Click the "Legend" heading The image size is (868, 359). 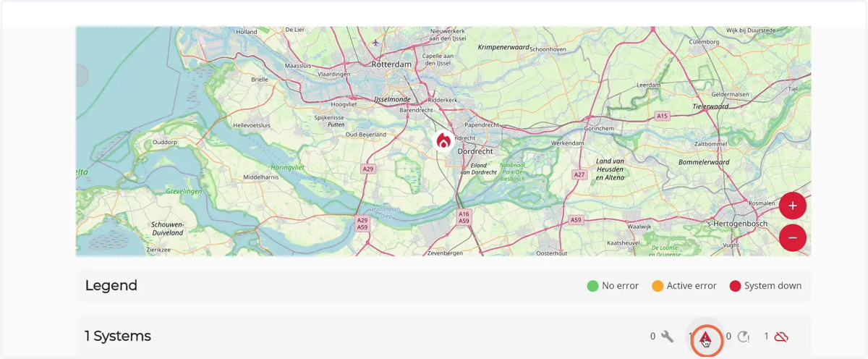pyautogui.click(x=111, y=286)
